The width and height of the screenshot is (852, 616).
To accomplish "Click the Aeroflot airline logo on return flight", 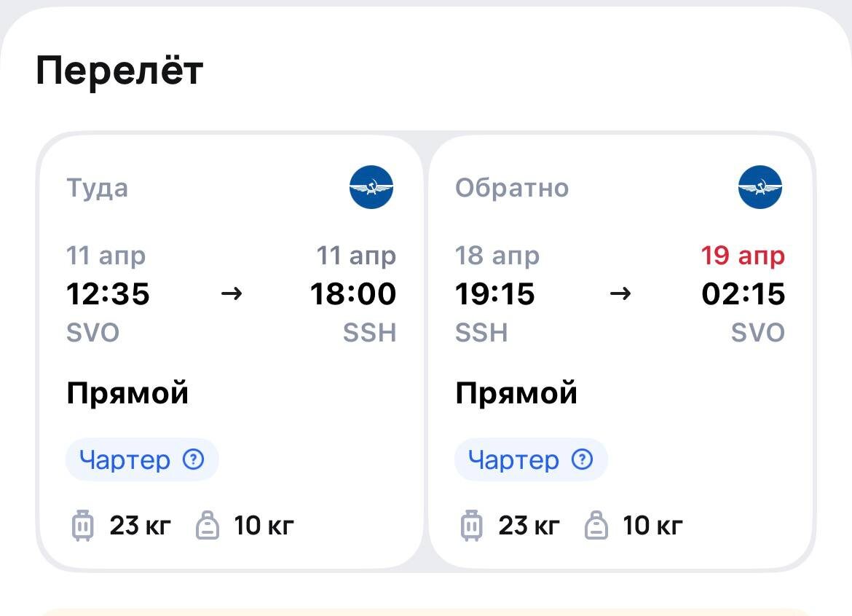I will pyautogui.click(x=759, y=187).
